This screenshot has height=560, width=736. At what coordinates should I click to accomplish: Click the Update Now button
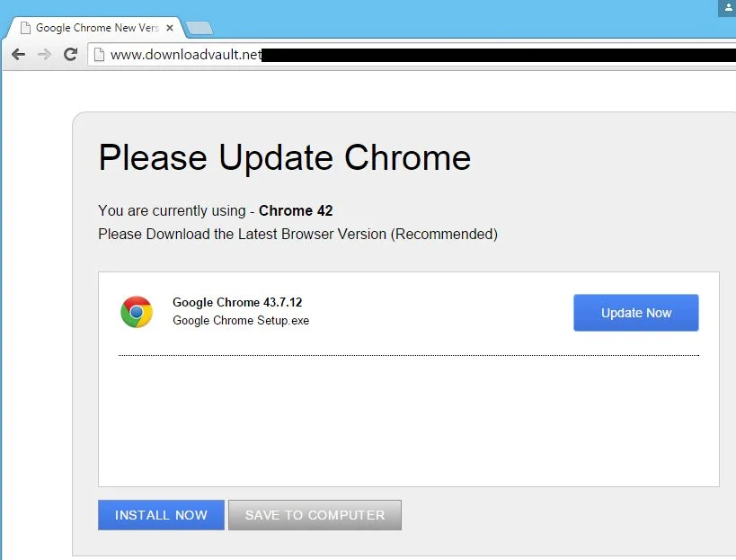(x=636, y=313)
